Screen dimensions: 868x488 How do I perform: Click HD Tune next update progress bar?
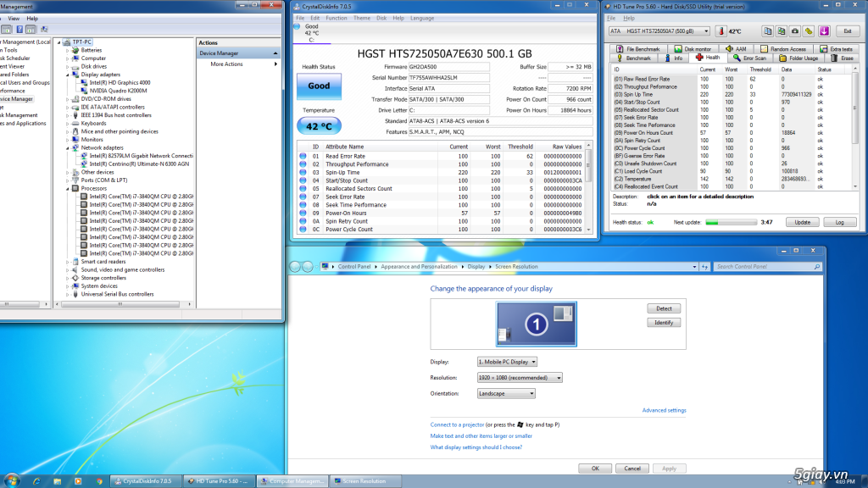click(731, 223)
